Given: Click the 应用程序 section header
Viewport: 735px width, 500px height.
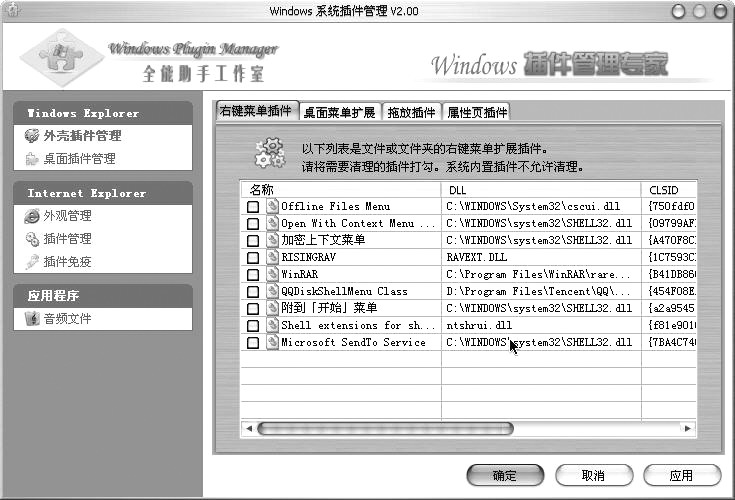Looking at the screenshot, I should click(x=103, y=296).
